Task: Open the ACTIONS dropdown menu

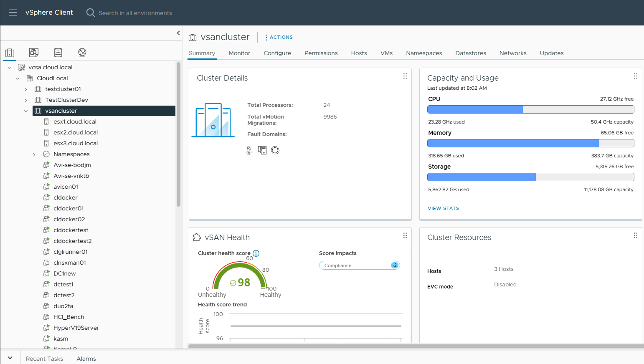Action: tap(279, 37)
